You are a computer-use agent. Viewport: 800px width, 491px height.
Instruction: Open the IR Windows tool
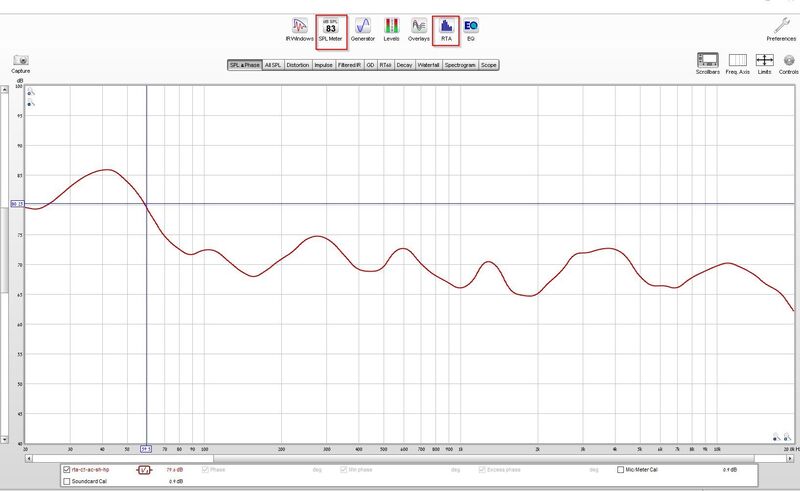click(299, 30)
